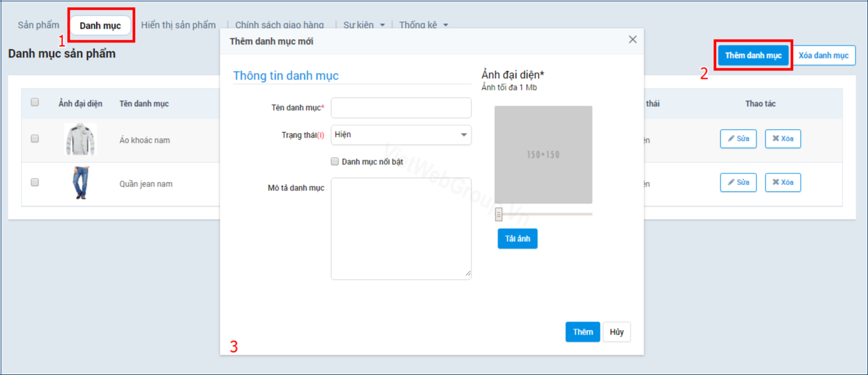Select the checkbox for Quần jean nam row
The height and width of the screenshot is (375, 868).
click(35, 183)
